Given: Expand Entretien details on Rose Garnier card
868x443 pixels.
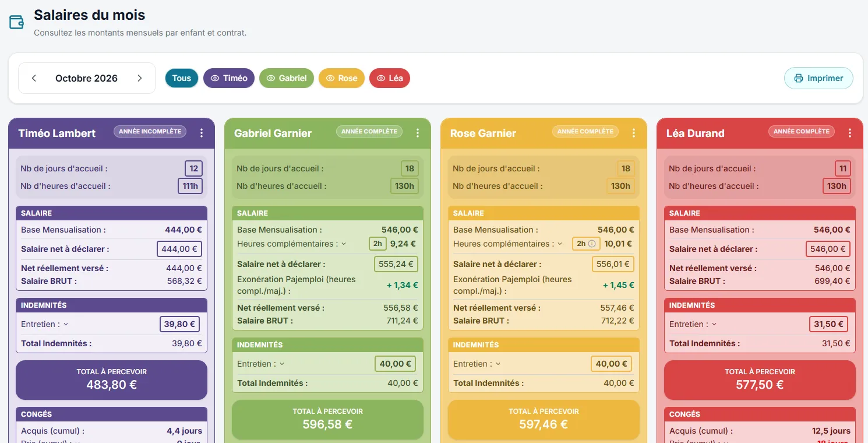Looking at the screenshot, I should (x=498, y=364).
